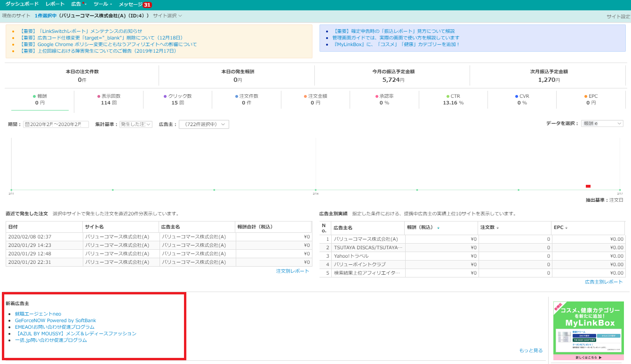Click the 期間 date range field
The image size is (631, 364).
tap(56, 125)
